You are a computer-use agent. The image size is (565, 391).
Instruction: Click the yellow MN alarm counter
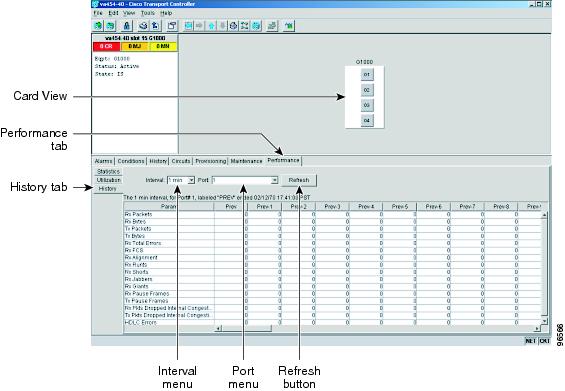pos(163,46)
